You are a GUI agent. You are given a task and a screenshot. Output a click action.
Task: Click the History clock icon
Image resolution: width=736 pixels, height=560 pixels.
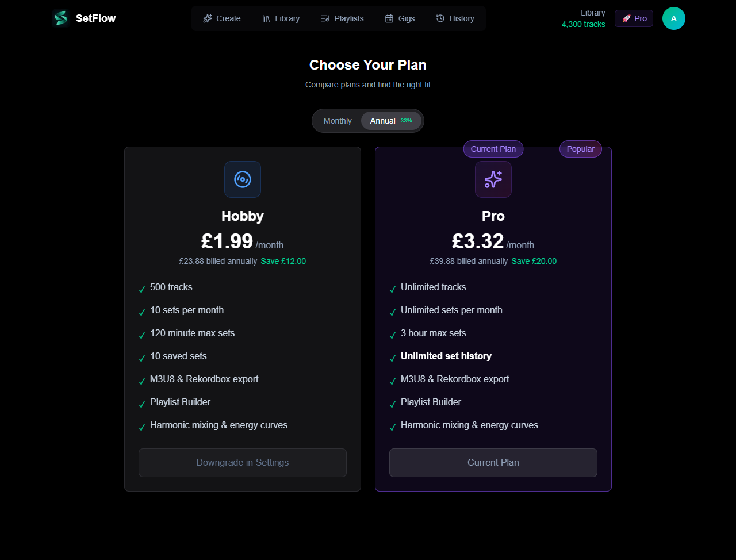440,18
